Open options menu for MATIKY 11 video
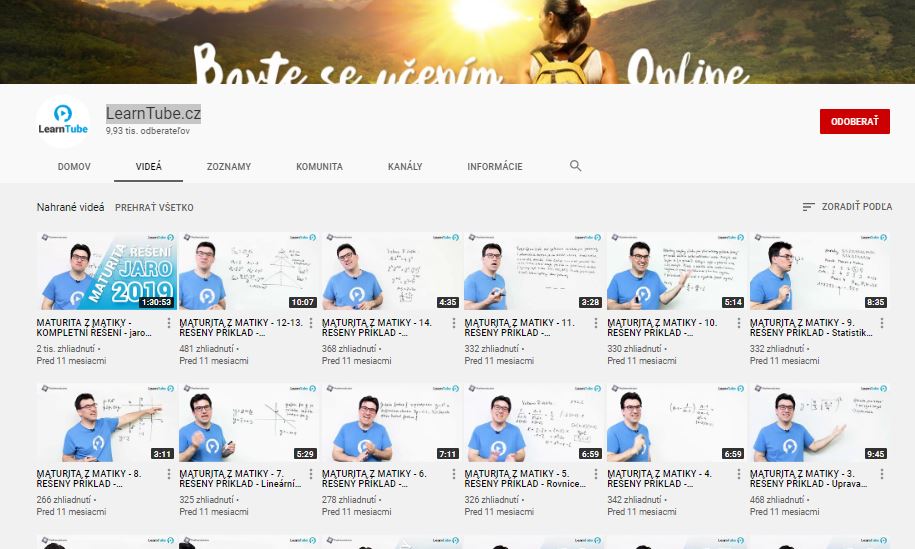 [596, 323]
